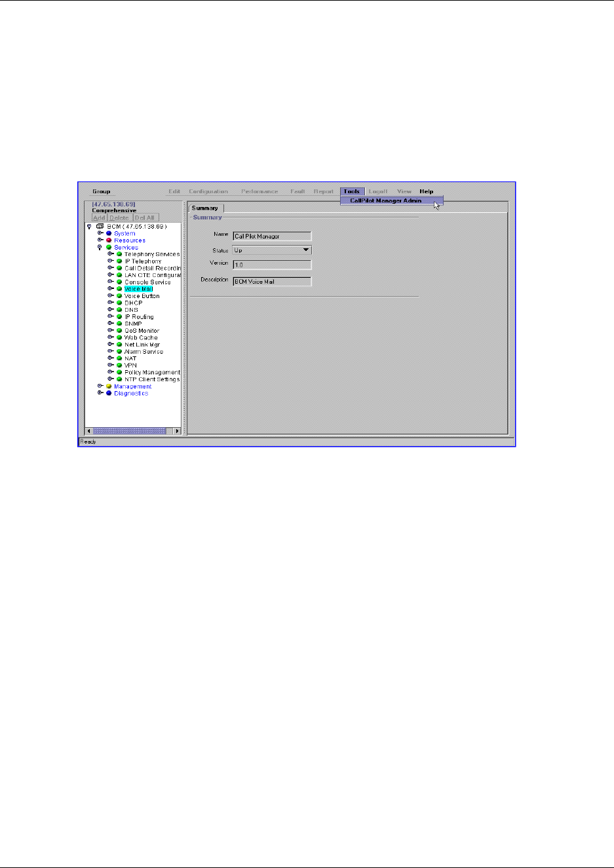614x868 pixels.
Task: Click the tree scrollbar right arrow
Action: pos(177,431)
